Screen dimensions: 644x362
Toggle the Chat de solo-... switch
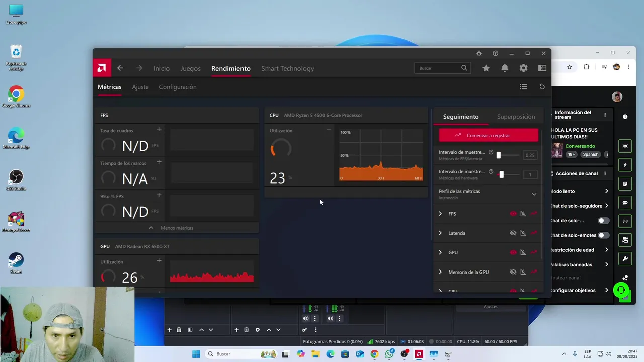(x=603, y=221)
